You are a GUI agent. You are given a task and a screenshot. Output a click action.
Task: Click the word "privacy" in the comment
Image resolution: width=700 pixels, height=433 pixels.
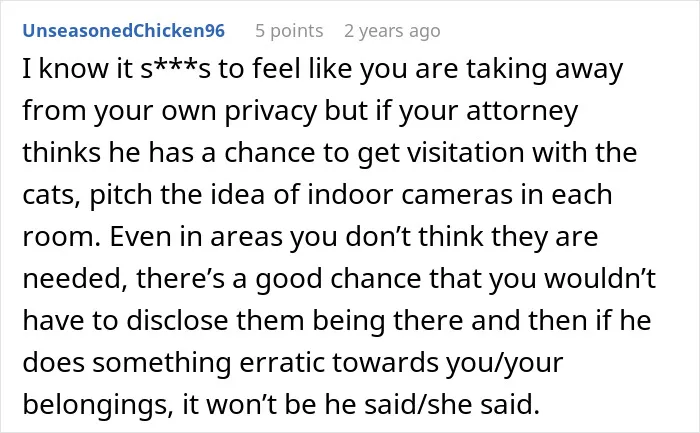click(271, 112)
